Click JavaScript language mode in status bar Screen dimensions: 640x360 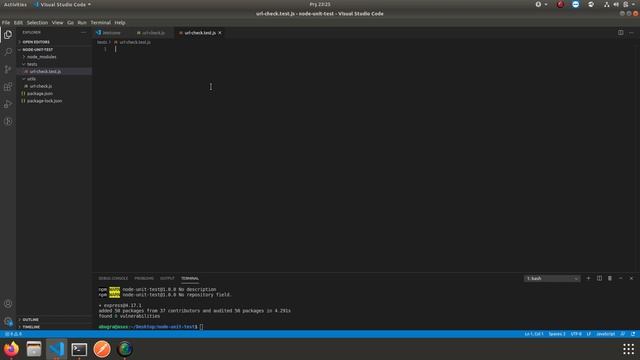tap(606, 334)
